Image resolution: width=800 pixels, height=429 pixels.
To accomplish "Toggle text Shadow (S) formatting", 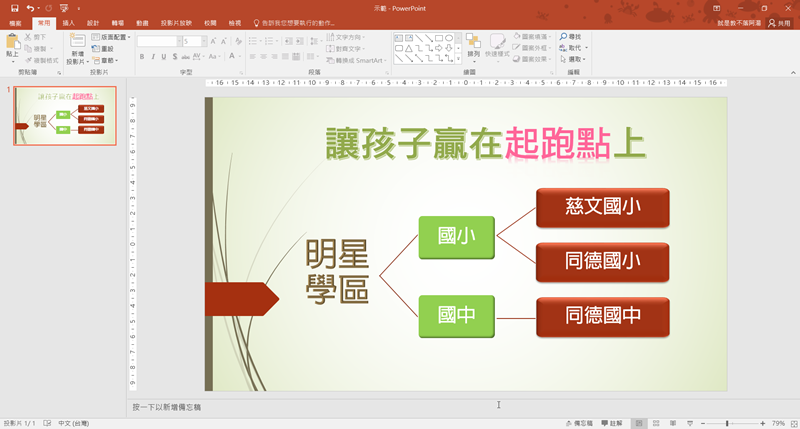I will 174,57.
